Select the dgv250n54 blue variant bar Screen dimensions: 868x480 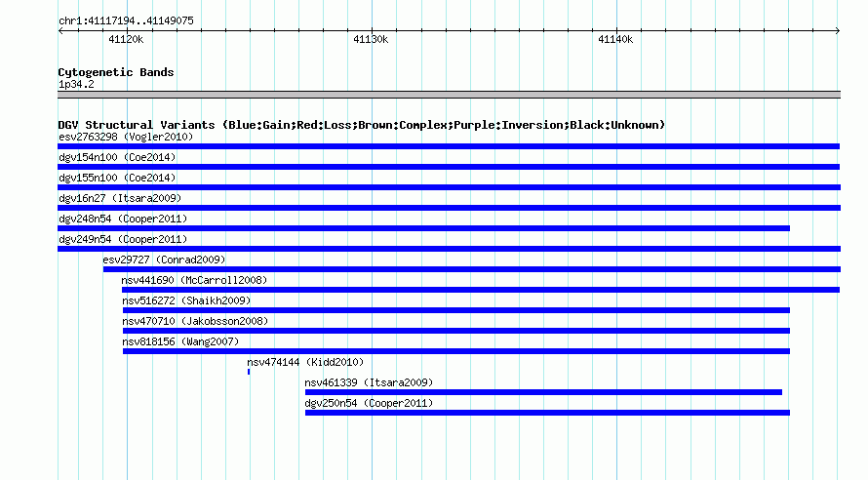[547, 413]
